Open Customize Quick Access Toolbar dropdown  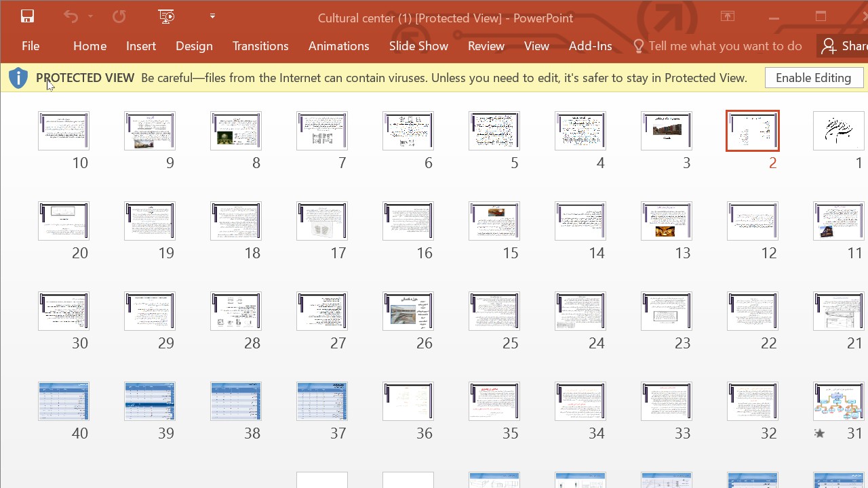click(212, 17)
